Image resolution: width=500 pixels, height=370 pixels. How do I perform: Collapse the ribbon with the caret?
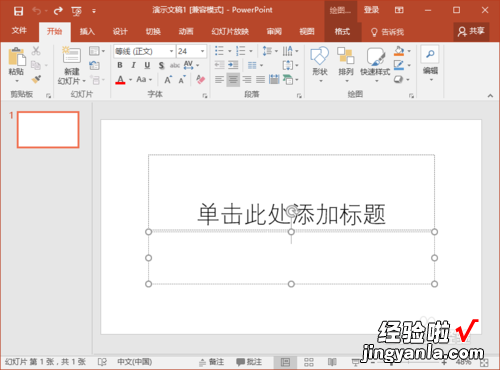[490, 96]
